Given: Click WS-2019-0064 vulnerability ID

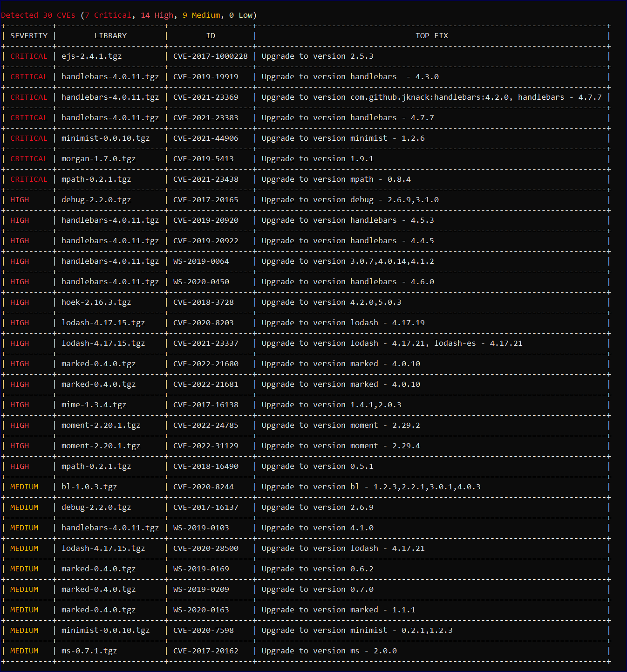Looking at the screenshot, I should [201, 261].
